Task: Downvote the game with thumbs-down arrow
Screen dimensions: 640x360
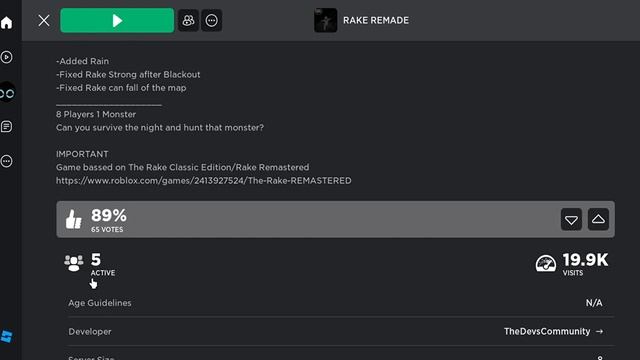Action: [x=571, y=220]
